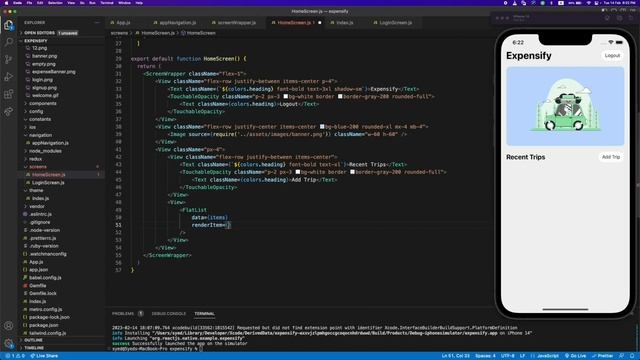Expand the redux folder
Screen dimensions: 640x360
pos(36,159)
